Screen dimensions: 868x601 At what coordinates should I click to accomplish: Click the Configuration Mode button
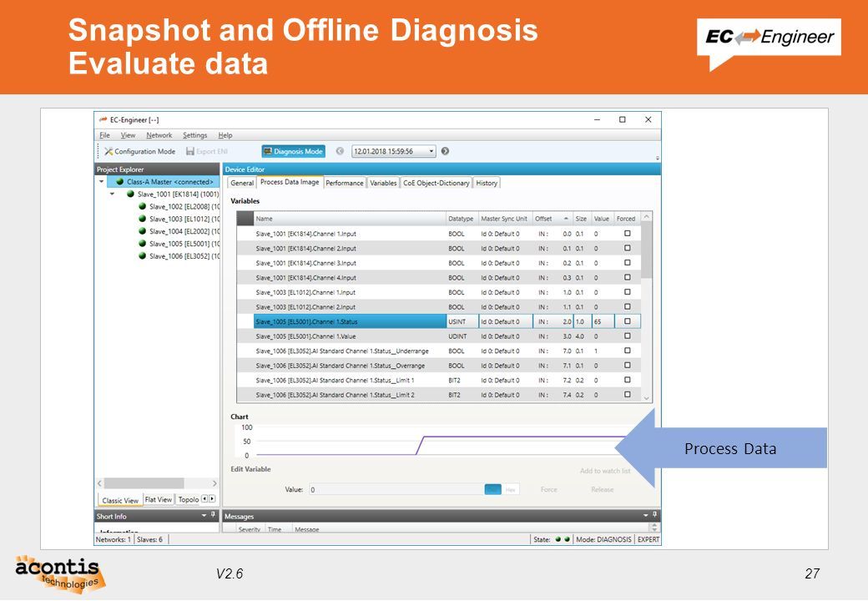coord(140,151)
